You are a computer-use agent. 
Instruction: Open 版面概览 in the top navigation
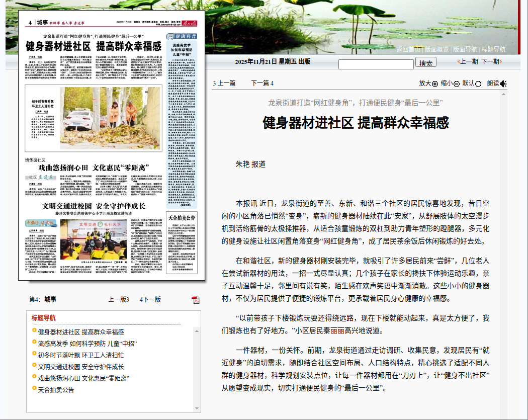coord(436,49)
